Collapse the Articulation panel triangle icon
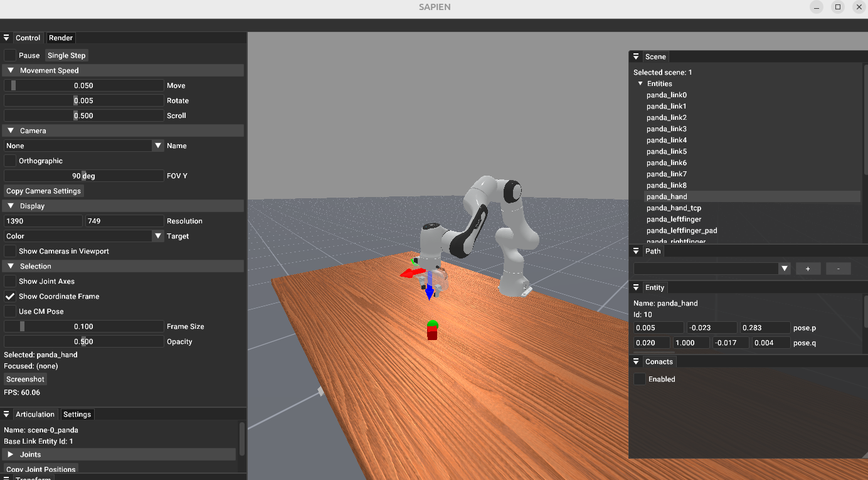This screenshot has width=868, height=480. (x=6, y=414)
